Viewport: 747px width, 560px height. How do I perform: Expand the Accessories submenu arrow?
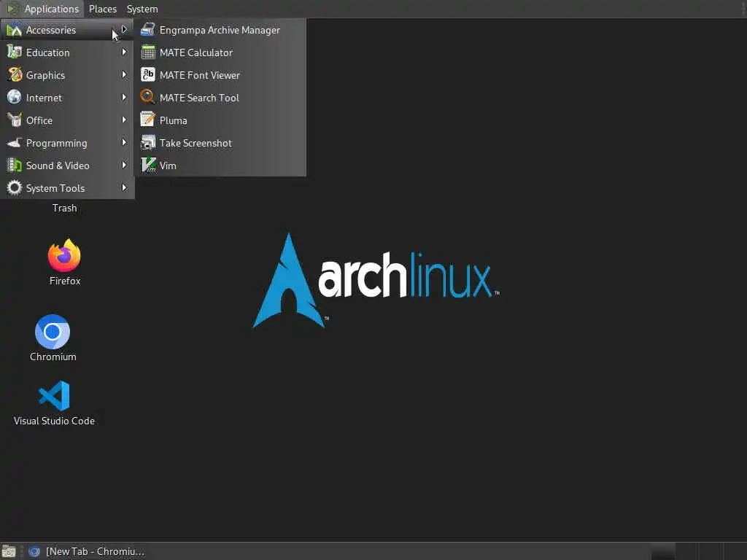tap(124, 29)
